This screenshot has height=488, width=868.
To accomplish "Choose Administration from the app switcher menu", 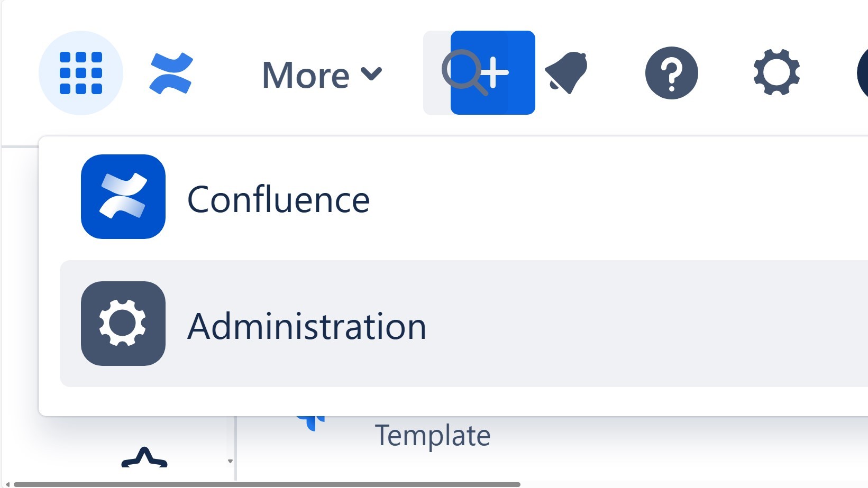I will click(x=308, y=326).
